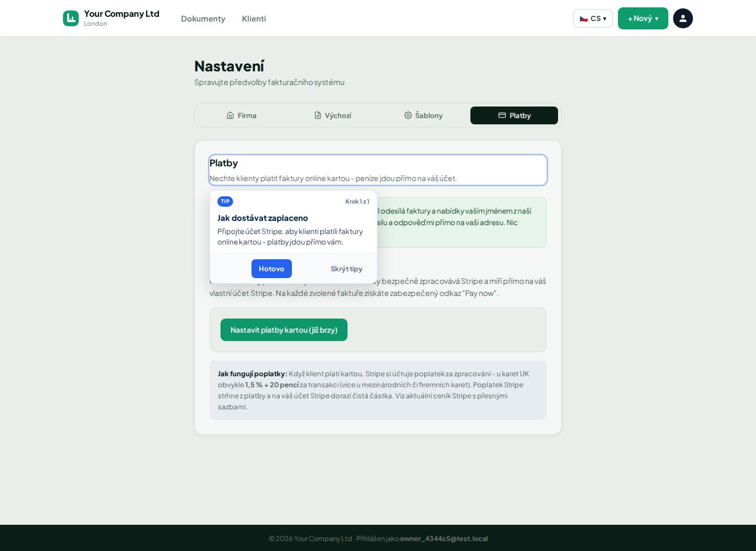The image size is (756, 551).
Task: Click the Hotovo button in tip
Action: (x=271, y=269)
